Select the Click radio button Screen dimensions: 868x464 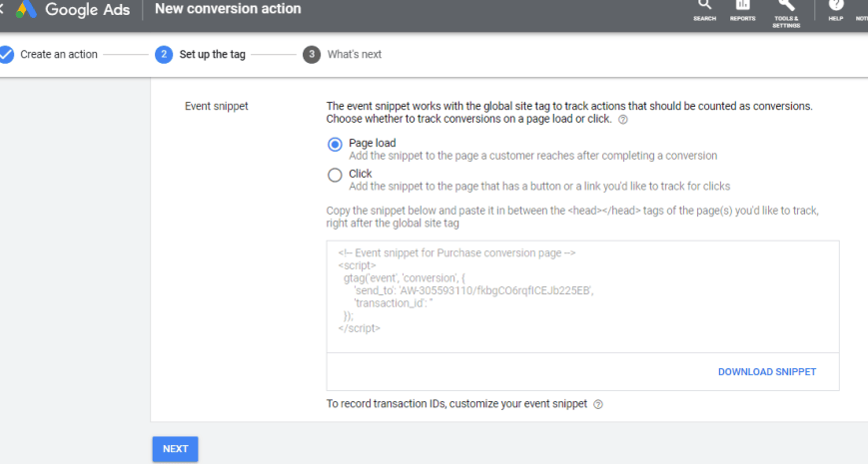click(335, 175)
